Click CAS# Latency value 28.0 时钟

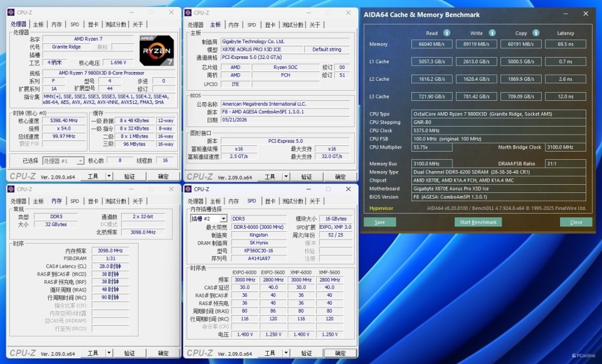110,266
